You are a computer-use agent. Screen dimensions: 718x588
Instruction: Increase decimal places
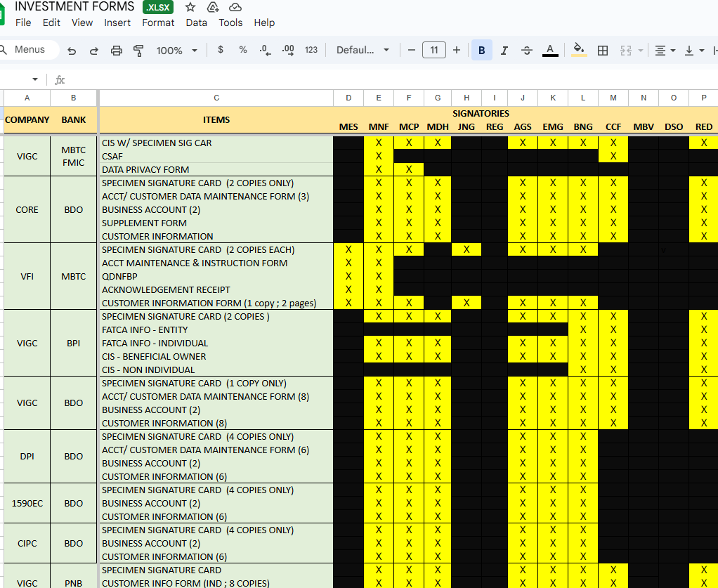288,51
